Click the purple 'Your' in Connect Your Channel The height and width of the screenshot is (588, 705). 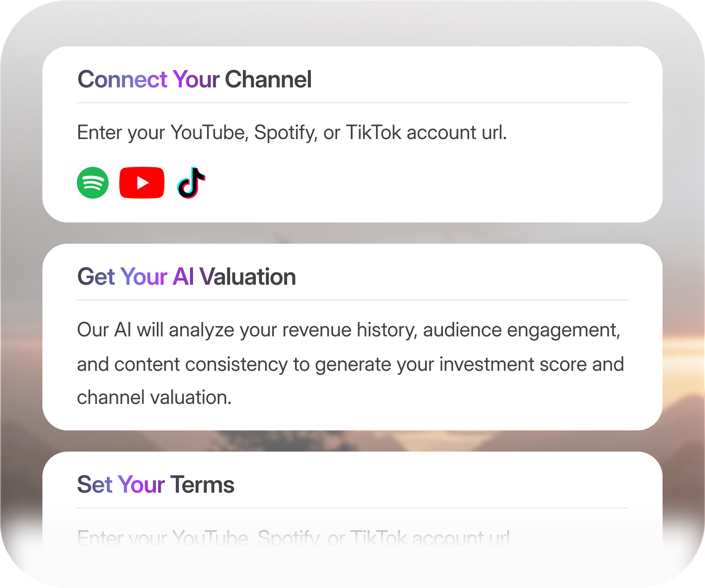pos(196,79)
